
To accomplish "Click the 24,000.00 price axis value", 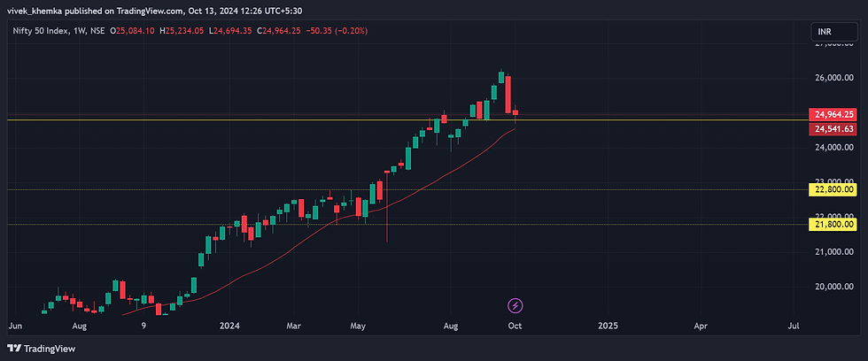I will [x=833, y=148].
